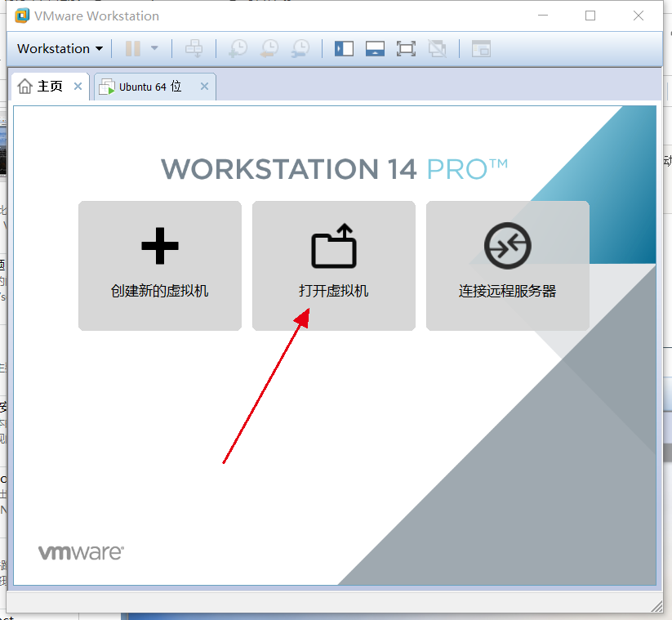
Task: Click the VMware Workstation title bar app icon
Action: pyautogui.click(x=22, y=16)
